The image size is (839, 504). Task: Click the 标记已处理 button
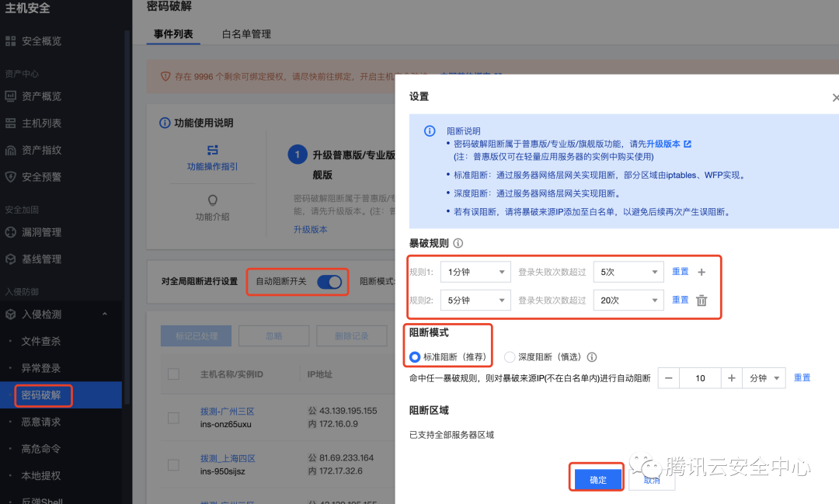197,336
